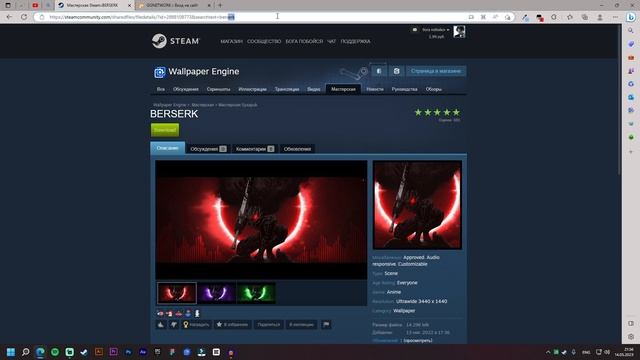Open the Edge profile icon
640x360 pixels.
(600, 17)
